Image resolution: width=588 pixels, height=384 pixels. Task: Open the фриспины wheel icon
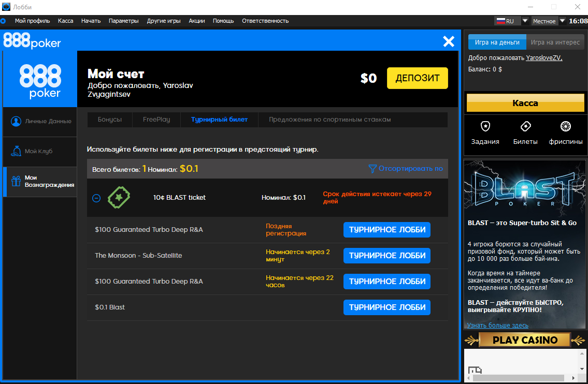tap(566, 127)
